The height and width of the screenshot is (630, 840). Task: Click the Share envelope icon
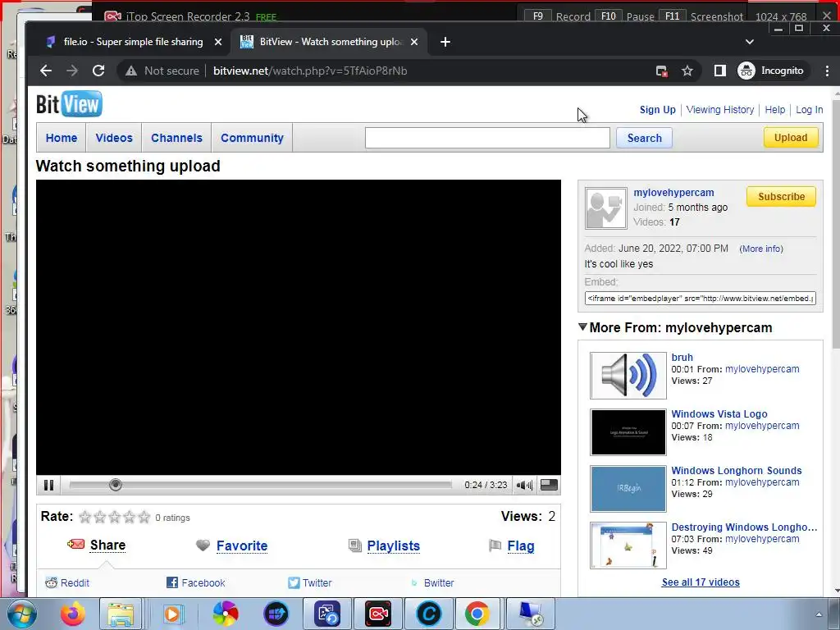75,545
